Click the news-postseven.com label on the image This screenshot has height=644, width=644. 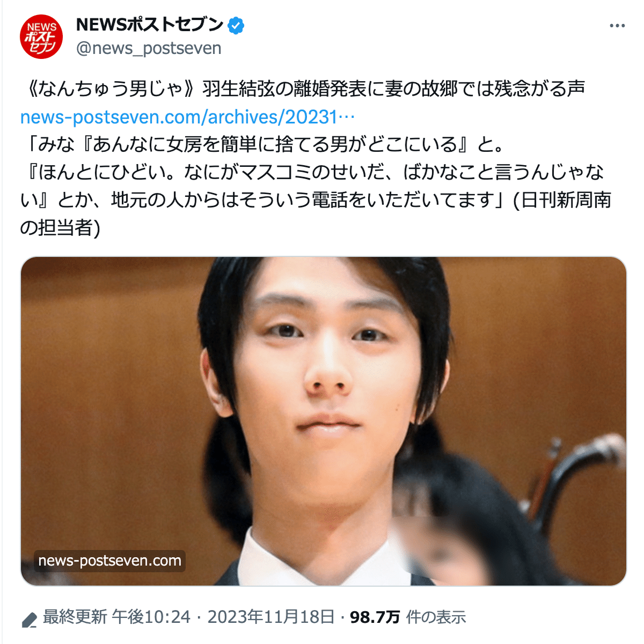pos(110,561)
